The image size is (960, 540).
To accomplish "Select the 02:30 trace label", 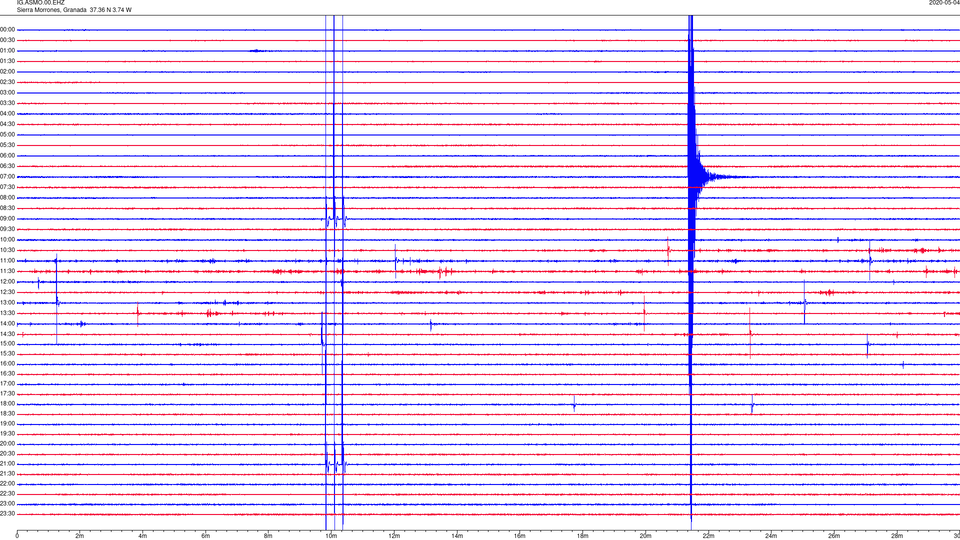I will tap(7, 82).
